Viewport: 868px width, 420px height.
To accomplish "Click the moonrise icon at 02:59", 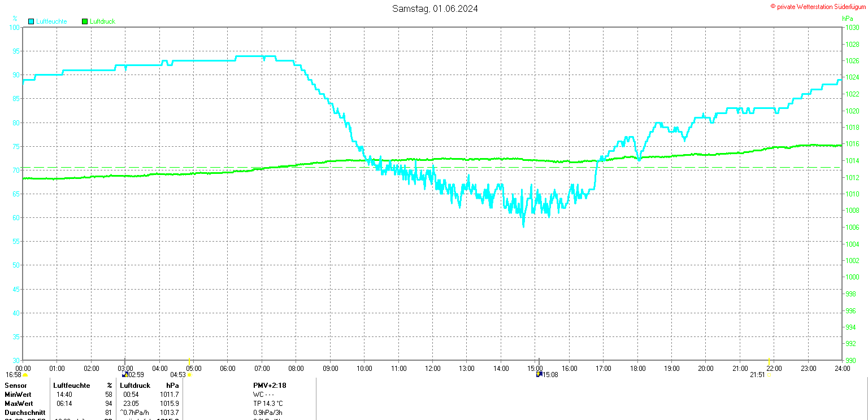I will [125, 374].
